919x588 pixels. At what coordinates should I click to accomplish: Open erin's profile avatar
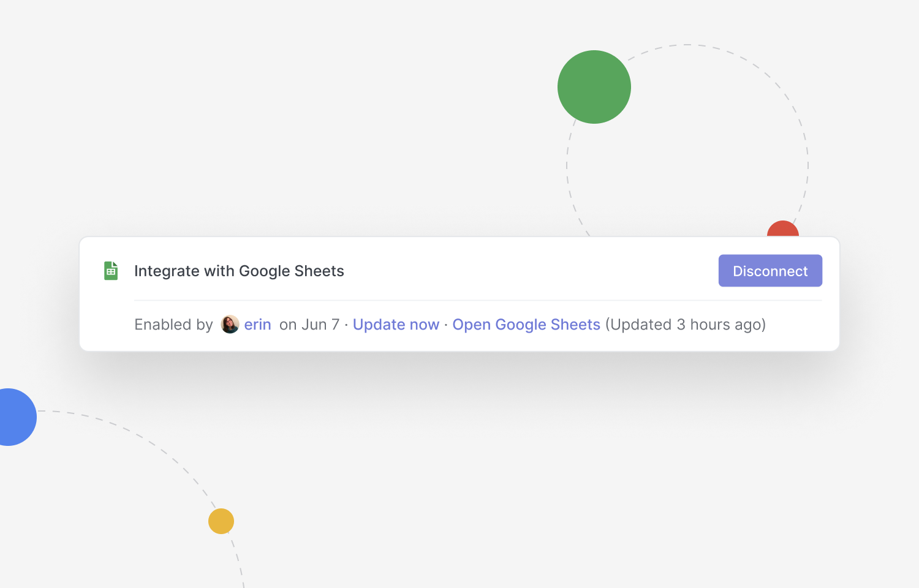point(230,325)
